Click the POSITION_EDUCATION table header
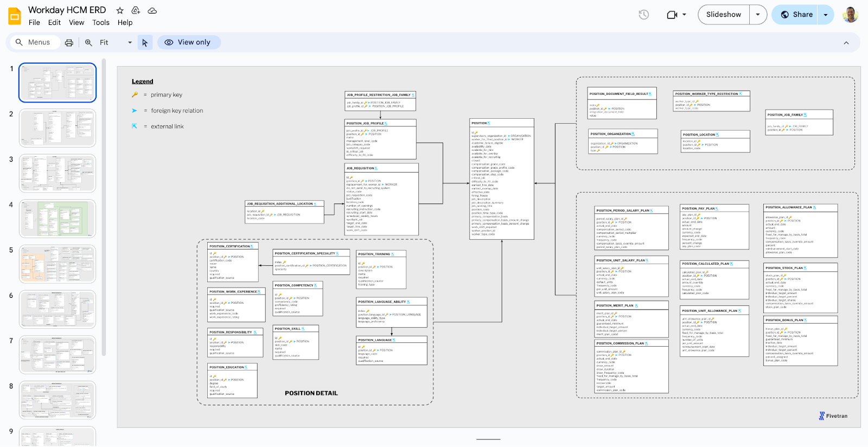 tap(232, 367)
